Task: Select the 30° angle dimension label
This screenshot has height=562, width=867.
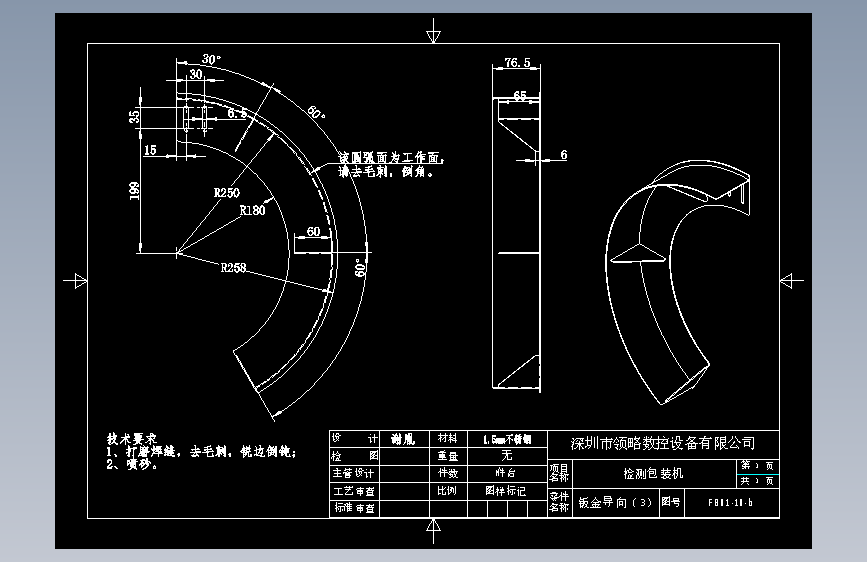Action: point(211,59)
